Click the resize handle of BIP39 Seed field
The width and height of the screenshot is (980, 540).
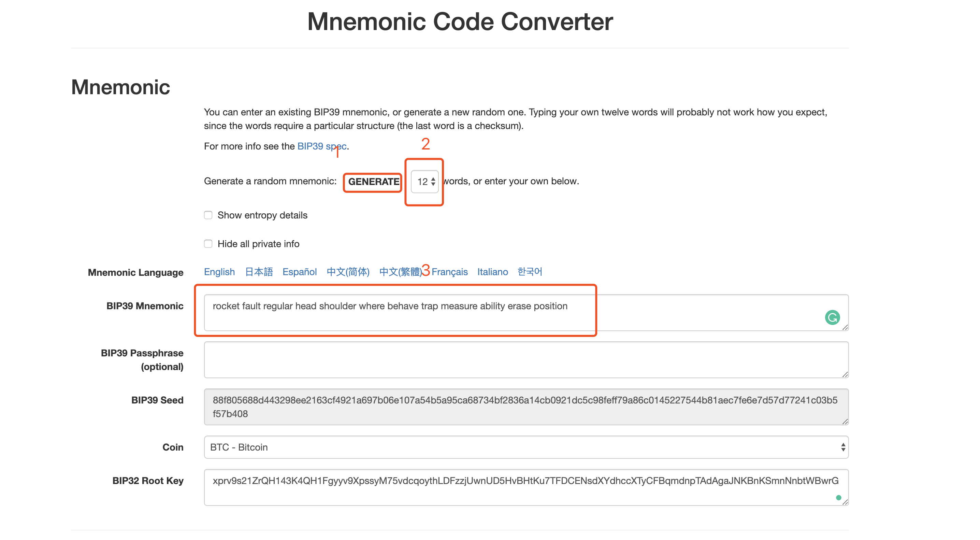pos(845,421)
